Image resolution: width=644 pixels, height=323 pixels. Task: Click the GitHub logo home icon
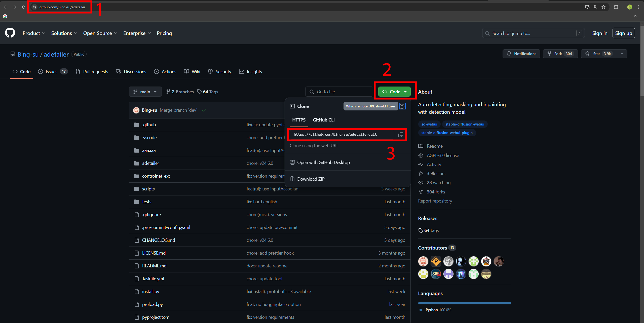(x=10, y=33)
